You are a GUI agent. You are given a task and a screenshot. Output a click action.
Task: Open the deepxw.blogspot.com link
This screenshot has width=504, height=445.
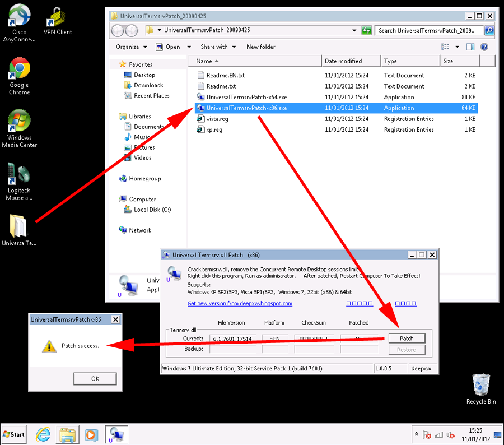tap(240, 303)
